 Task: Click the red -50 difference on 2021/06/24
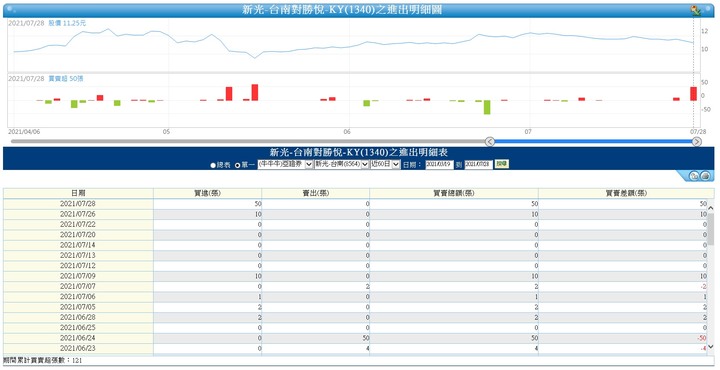click(702, 338)
